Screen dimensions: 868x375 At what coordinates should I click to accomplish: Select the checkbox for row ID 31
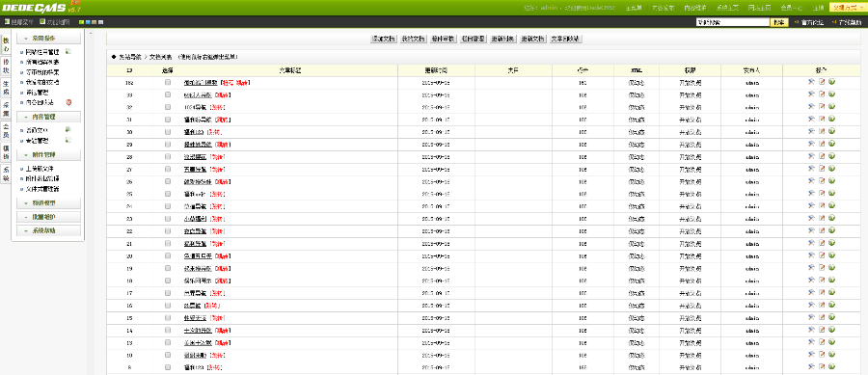[x=168, y=119]
